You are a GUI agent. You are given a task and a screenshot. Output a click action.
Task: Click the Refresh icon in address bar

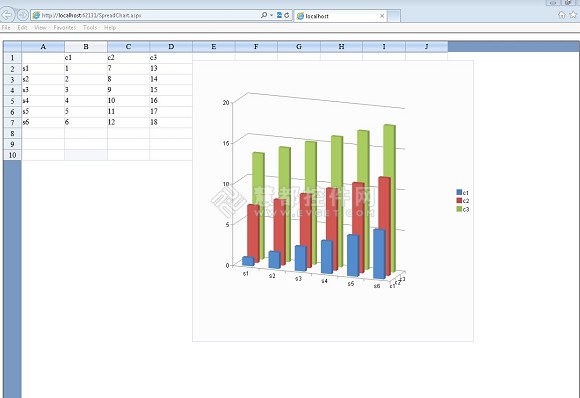[x=287, y=15]
